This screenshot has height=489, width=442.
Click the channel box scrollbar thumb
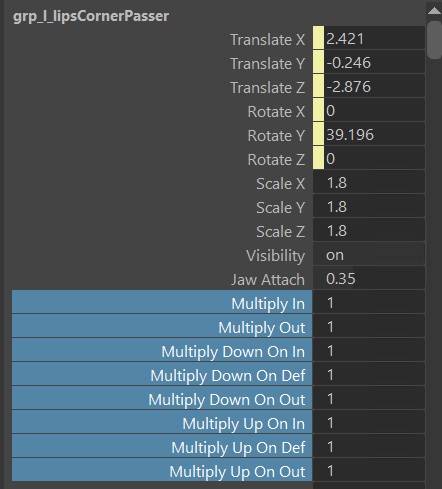point(434,39)
